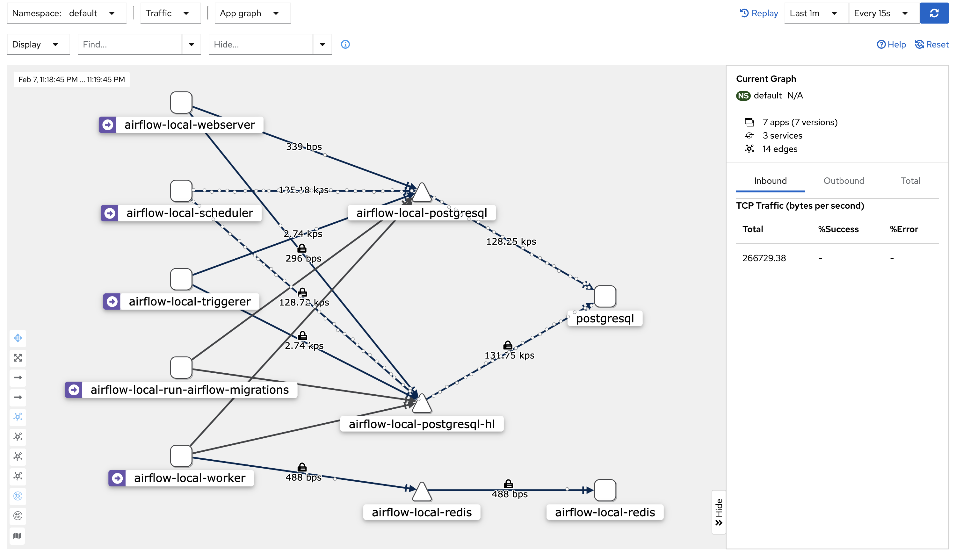Switch to the Inbound tab
The image size is (956, 560).
point(770,181)
